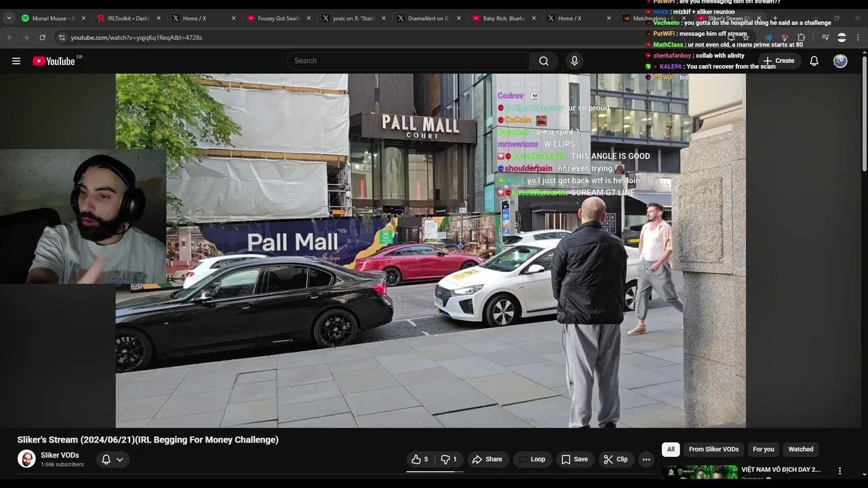Share the Sliker's Stream video
868x488 pixels.
tap(487, 460)
